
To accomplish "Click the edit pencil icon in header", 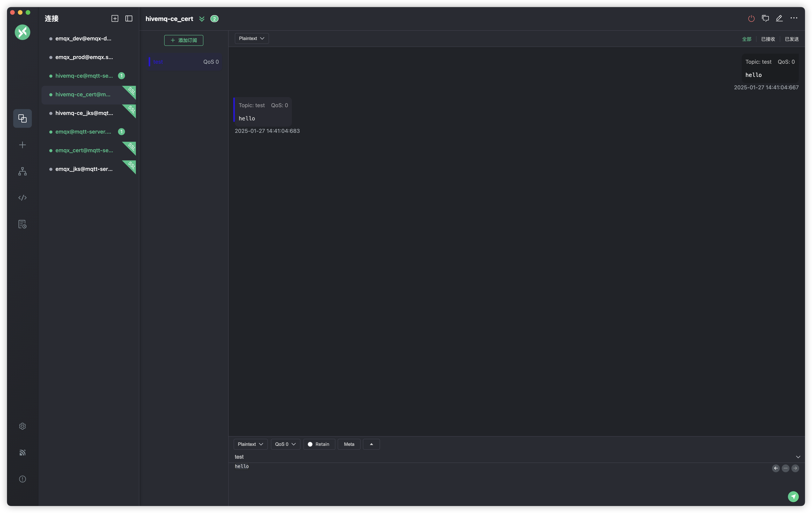I will pos(779,19).
